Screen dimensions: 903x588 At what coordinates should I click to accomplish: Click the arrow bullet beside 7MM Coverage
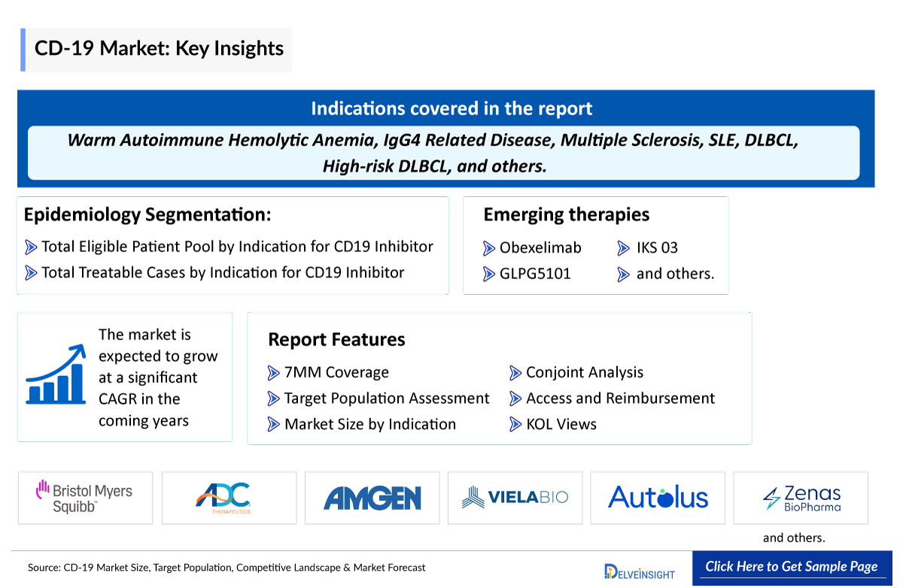click(x=274, y=373)
